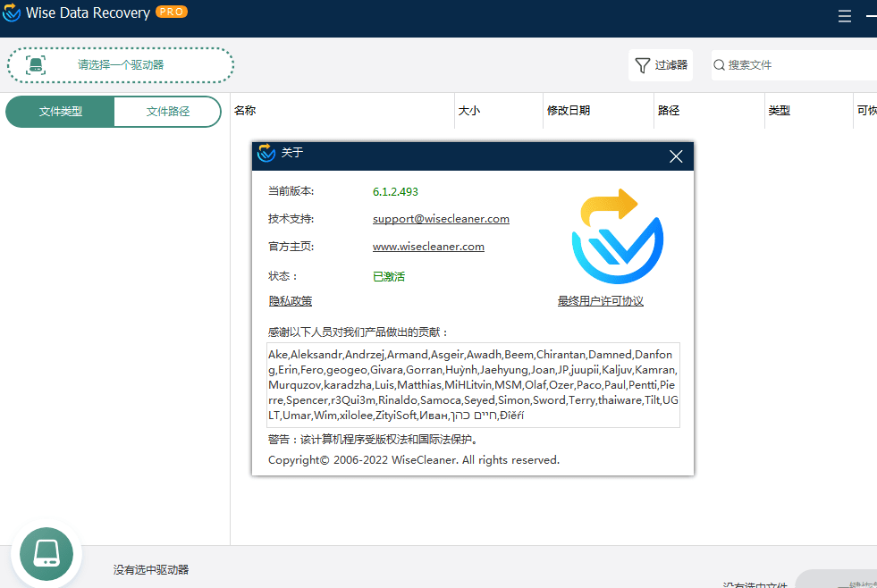Click the Wise logo inside the About dialog
This screenshot has height=588, width=877.
click(617, 235)
